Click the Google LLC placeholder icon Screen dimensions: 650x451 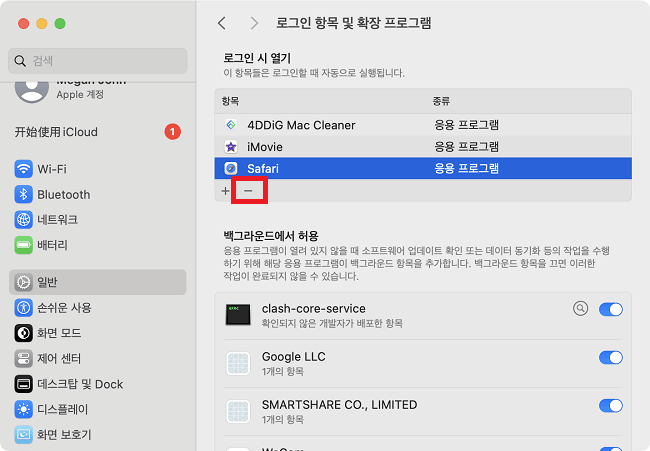tap(238, 364)
